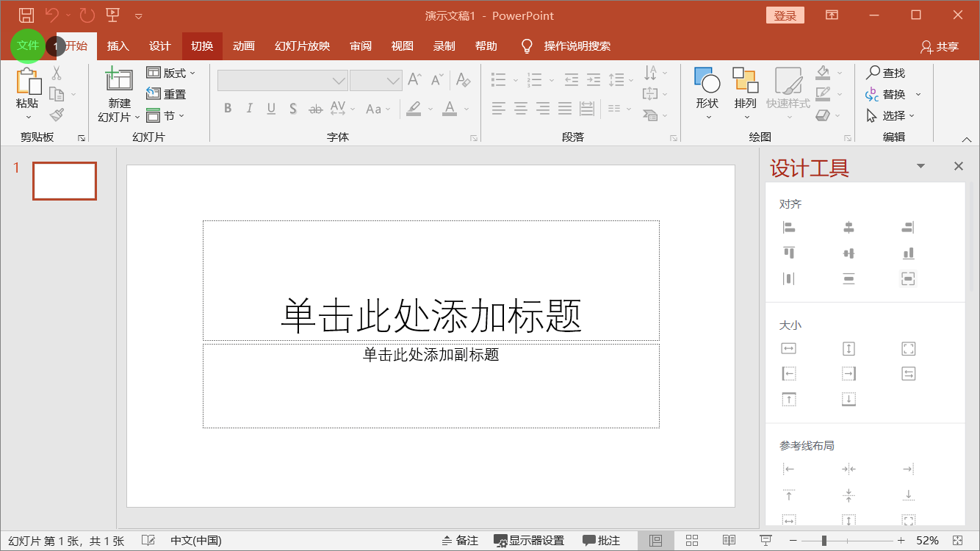The height and width of the screenshot is (551, 980).
Task: Open the font name combo box
Action: coord(283,80)
